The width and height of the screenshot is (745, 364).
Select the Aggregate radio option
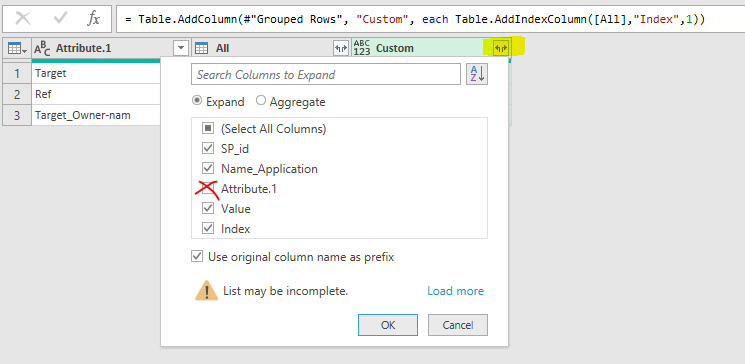click(261, 101)
